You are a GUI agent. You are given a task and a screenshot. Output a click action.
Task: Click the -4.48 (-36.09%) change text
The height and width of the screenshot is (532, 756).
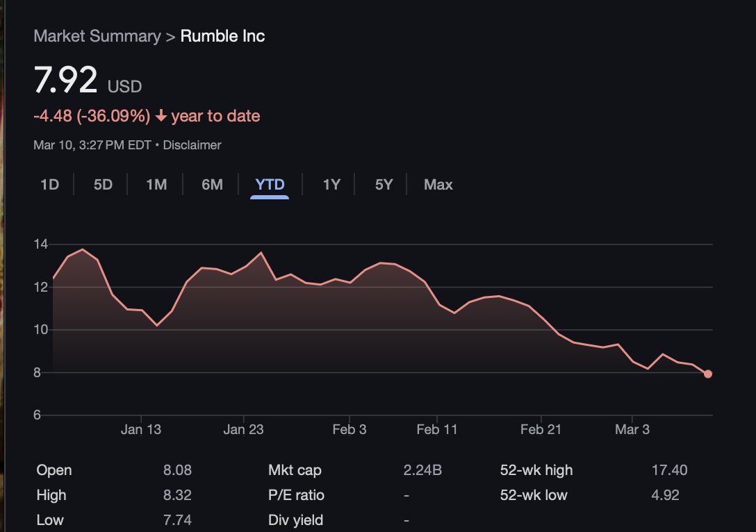coord(92,116)
